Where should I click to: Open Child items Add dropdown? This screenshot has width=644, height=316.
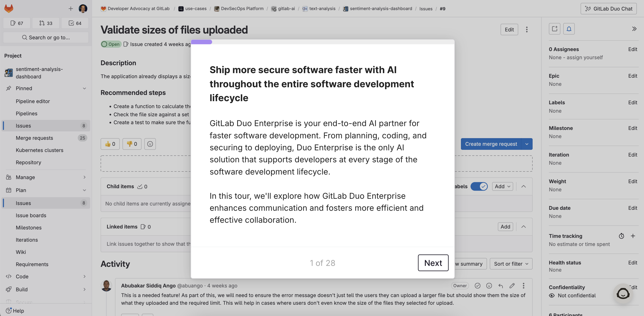click(x=502, y=187)
